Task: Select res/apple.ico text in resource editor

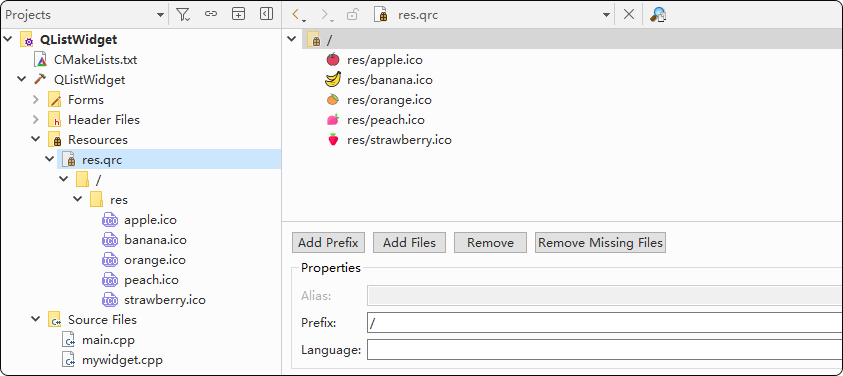Action: coord(384,60)
